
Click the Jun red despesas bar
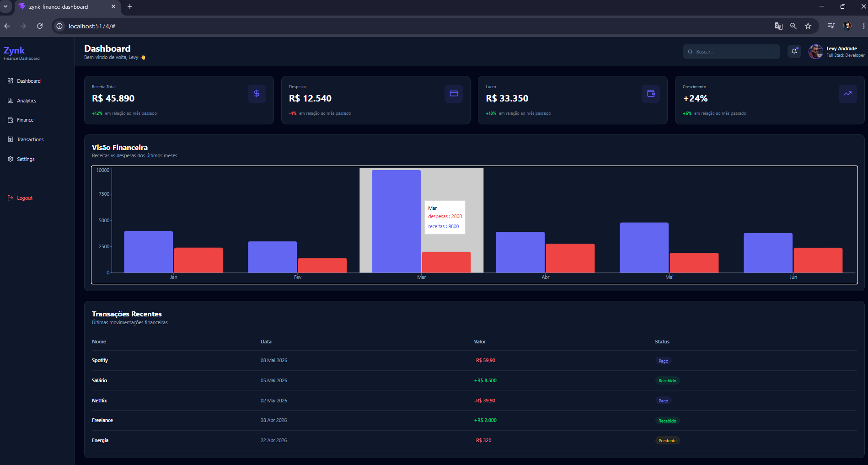818,260
